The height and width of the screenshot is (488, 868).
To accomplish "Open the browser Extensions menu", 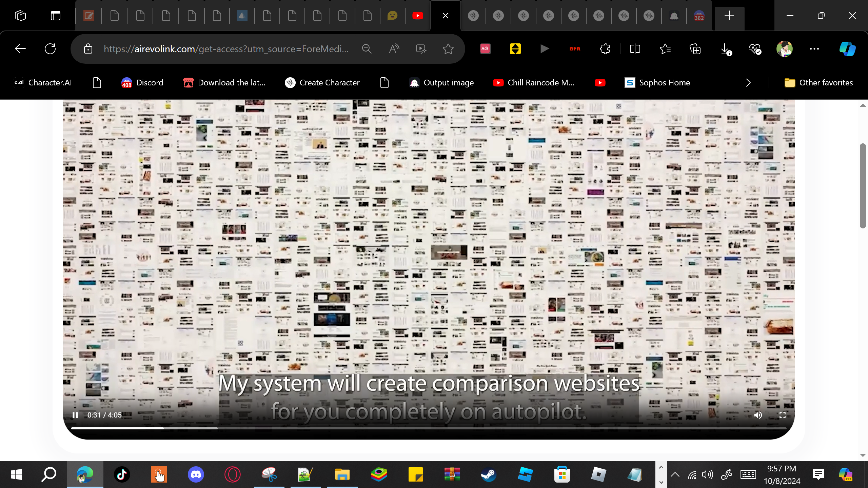I will click(605, 49).
